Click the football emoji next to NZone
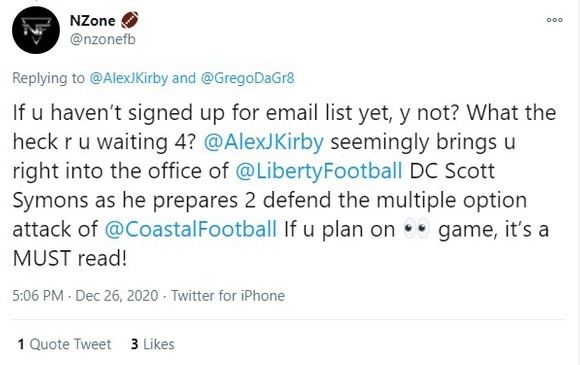The width and height of the screenshot is (580, 365). [129, 20]
